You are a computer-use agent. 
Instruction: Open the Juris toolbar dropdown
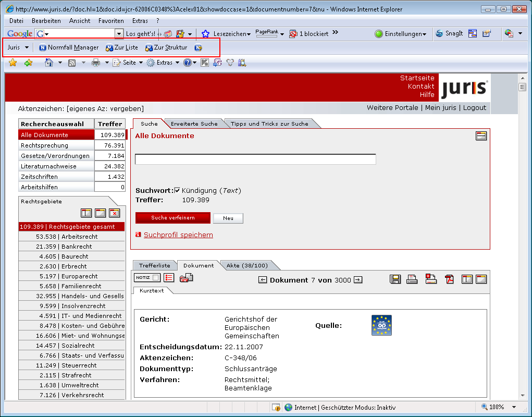(x=18, y=47)
